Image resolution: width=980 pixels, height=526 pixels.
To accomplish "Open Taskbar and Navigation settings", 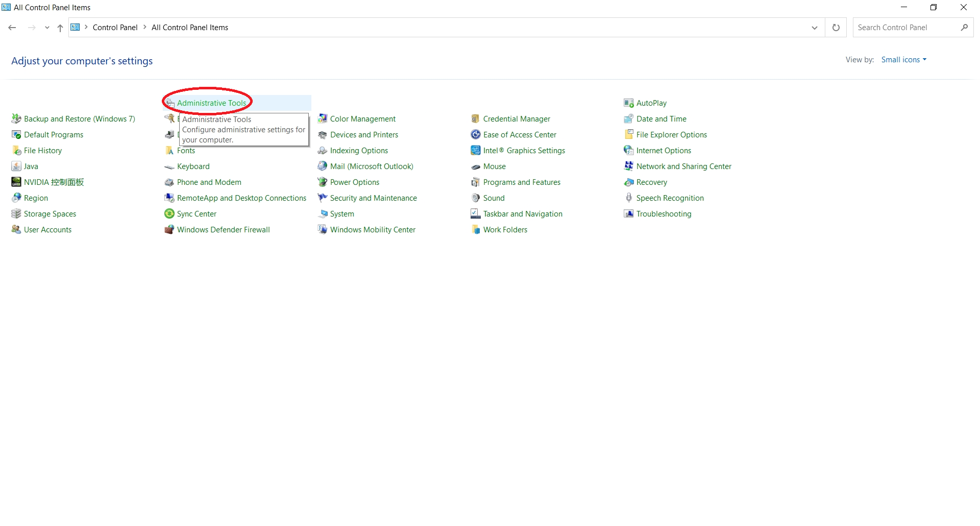I will point(523,214).
